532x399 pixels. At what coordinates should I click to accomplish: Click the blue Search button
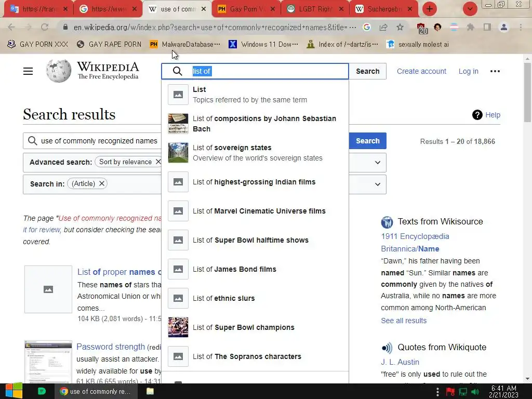click(367, 141)
